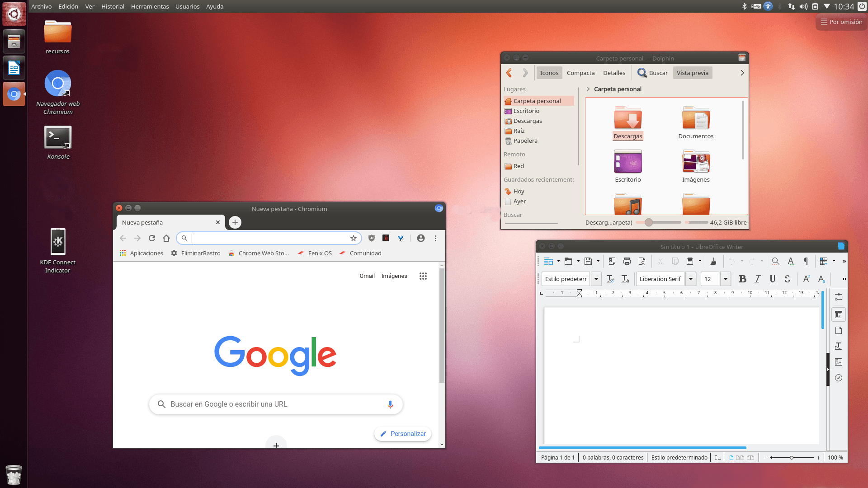Click the Bold formatting icon in Writer
Viewport: 868px width, 488px height.
742,279
